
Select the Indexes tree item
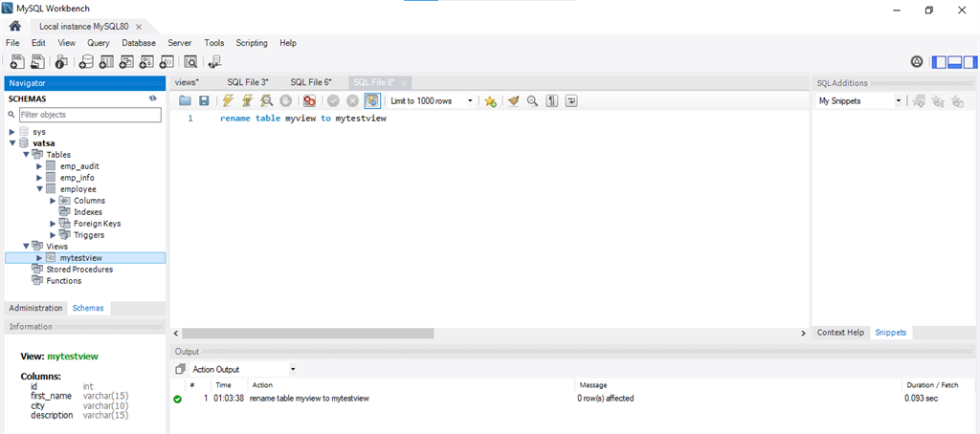coord(87,212)
